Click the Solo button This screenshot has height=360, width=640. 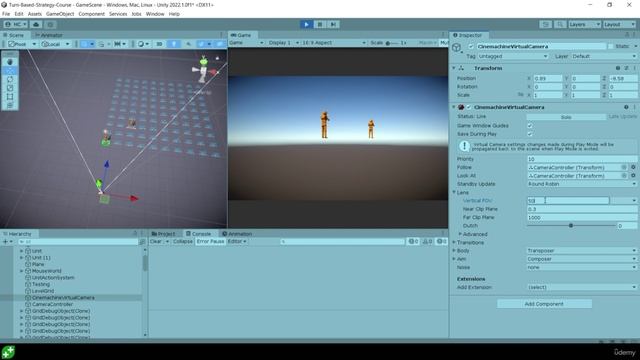(566, 117)
